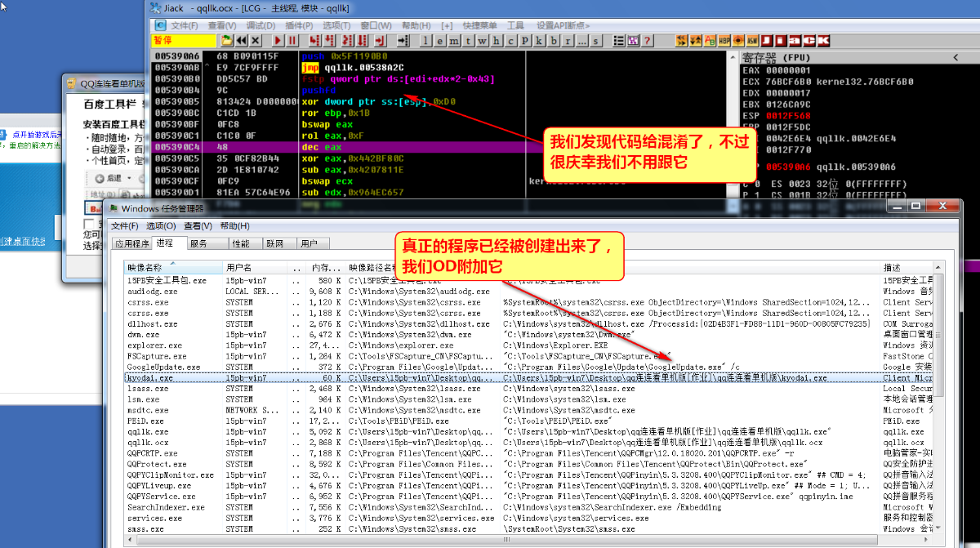The image size is (980, 548).
Task: Click the ASM plugin toolbar icon
Action: pyautogui.click(x=752, y=40)
